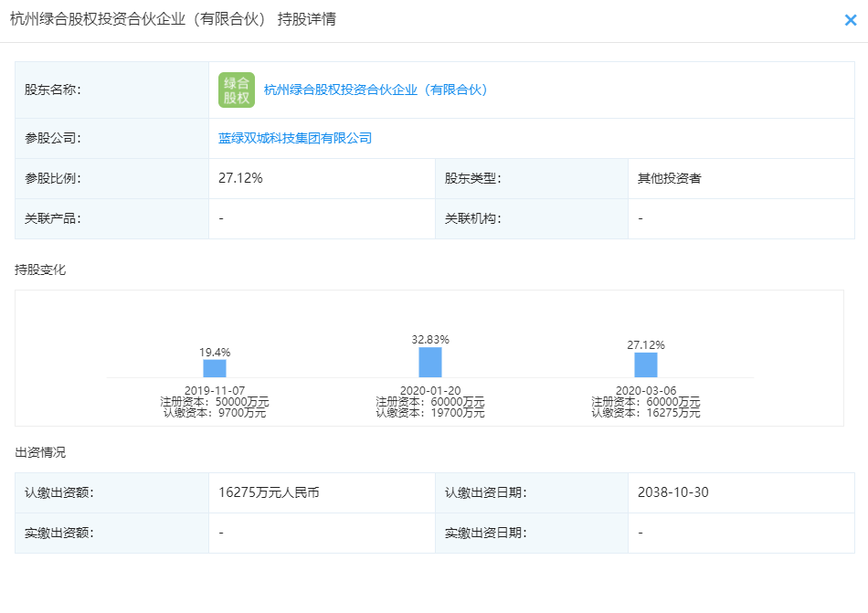Click the 认缴出资日期 label cell
The width and height of the screenshot is (868, 613).
click(x=532, y=492)
